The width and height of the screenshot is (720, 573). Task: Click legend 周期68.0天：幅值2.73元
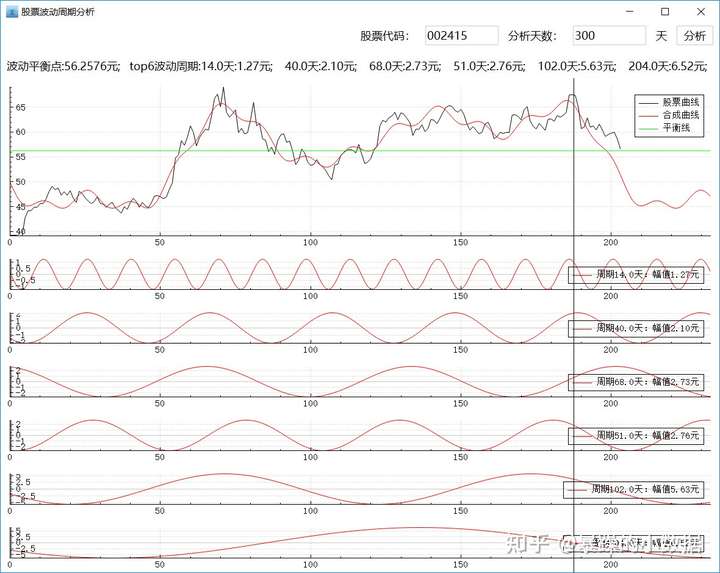(636, 382)
